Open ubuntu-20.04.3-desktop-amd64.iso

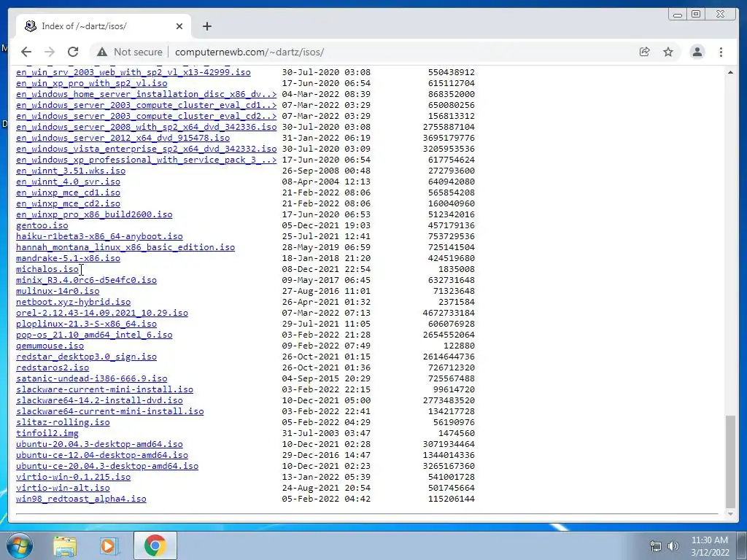pyautogui.click(x=99, y=444)
